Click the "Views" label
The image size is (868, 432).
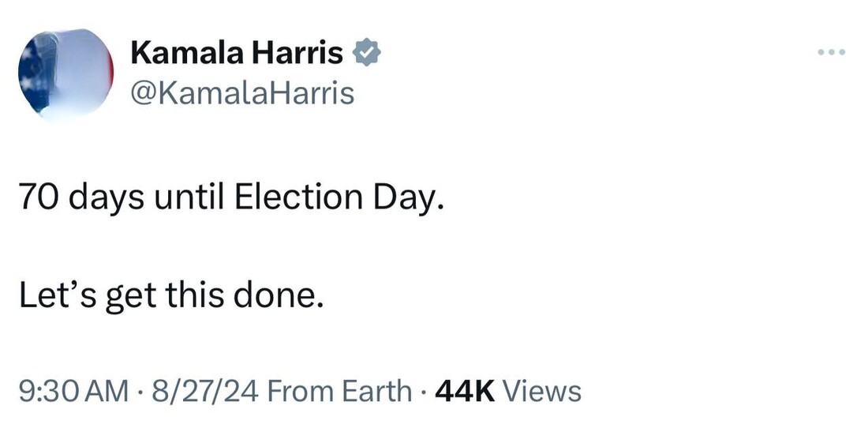(x=541, y=391)
